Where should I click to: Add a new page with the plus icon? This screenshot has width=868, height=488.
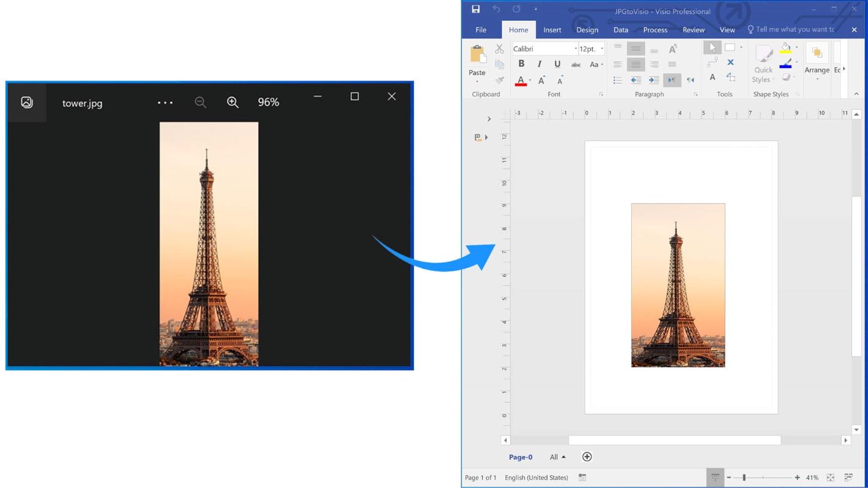click(587, 457)
